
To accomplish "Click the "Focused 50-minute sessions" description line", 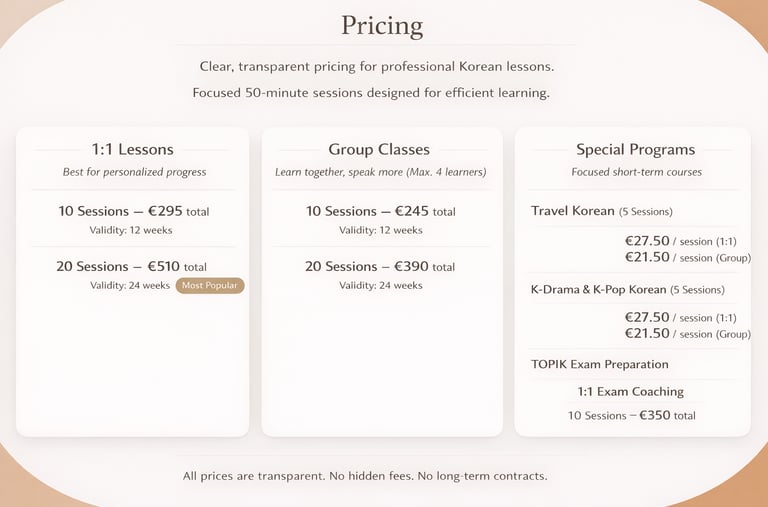I will click(371, 93).
